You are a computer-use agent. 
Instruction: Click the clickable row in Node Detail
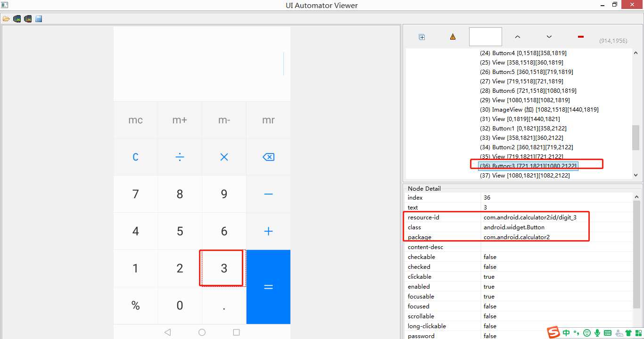(519, 277)
